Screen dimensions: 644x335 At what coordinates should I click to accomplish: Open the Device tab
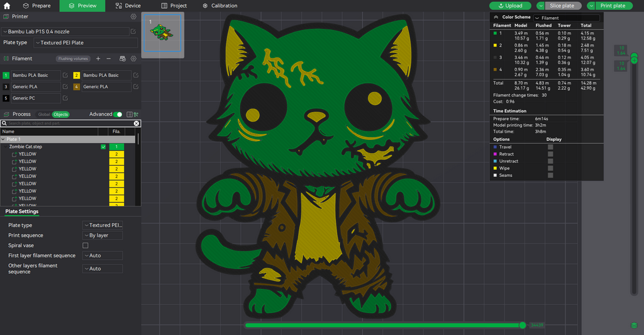[128, 6]
